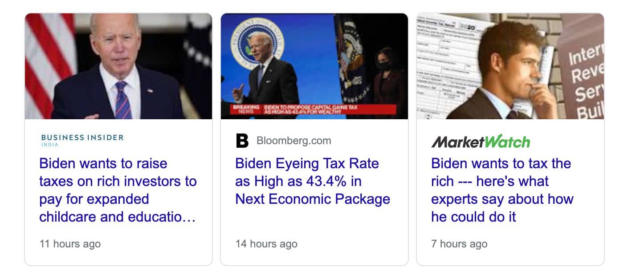Open the Business Insider article thumbnail photo
Viewport: 644px width, 275px height.
coord(118,66)
